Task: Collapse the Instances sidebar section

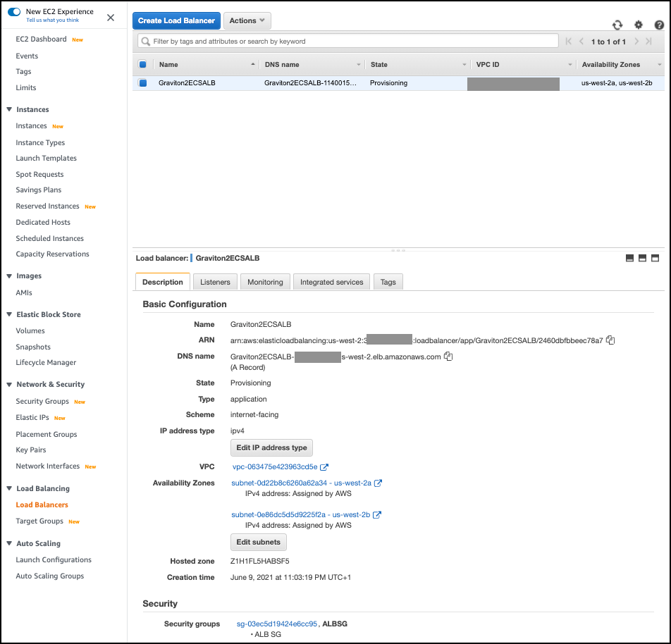Action: coord(9,109)
